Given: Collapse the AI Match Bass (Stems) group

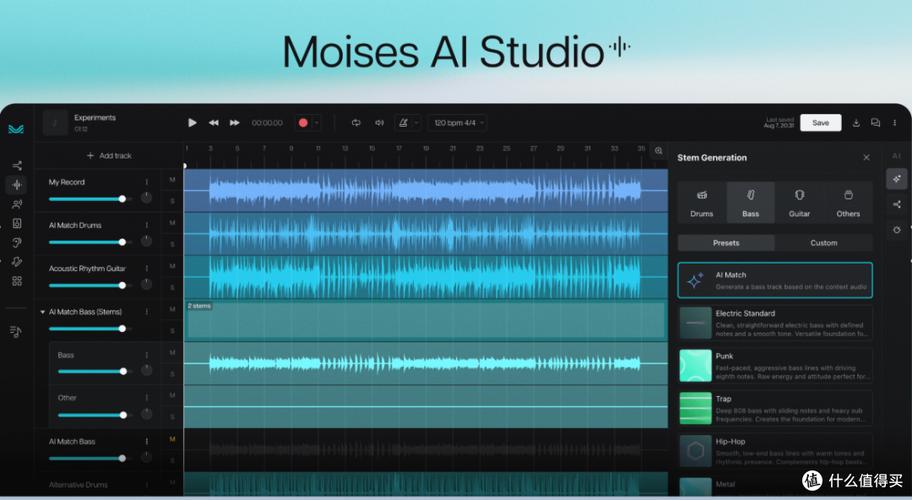Looking at the screenshot, I should 42,312.
